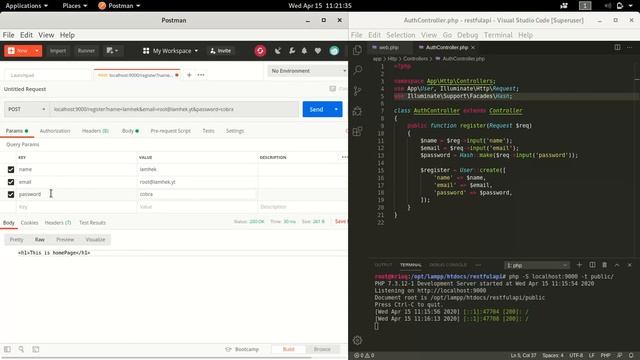Open Postman settings wrench icon

point(291,51)
